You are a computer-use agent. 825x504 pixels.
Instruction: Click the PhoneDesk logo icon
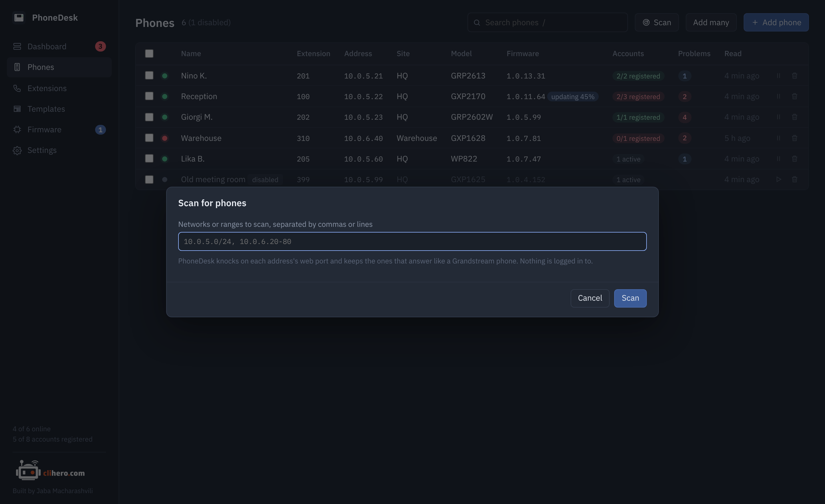coord(19,17)
